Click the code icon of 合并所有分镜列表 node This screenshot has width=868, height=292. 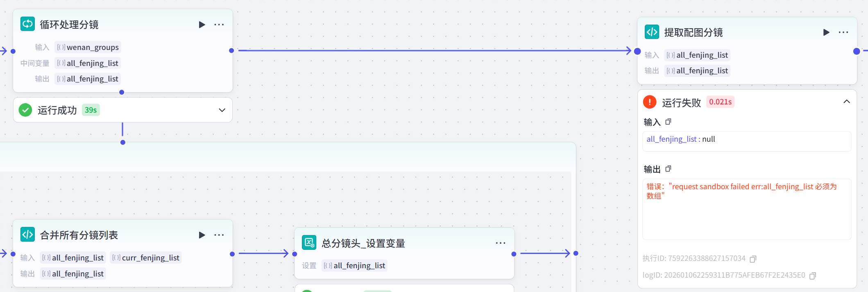click(27, 234)
